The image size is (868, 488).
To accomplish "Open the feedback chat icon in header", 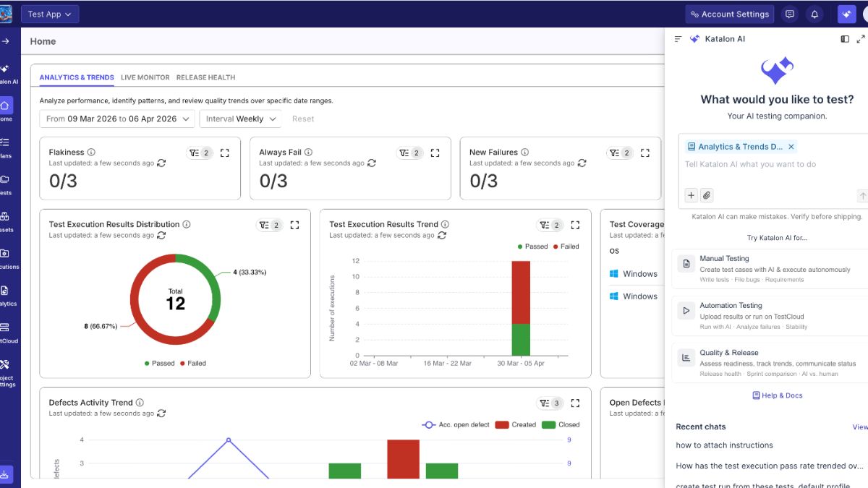I will point(790,14).
